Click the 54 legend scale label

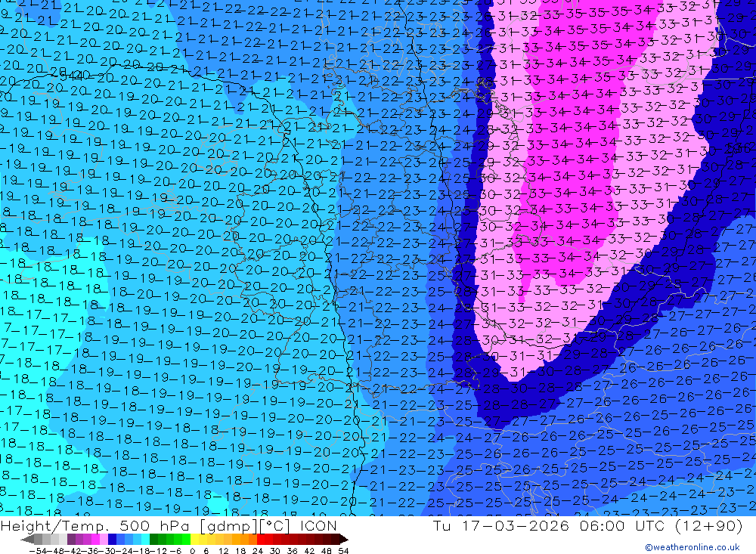[343, 551]
